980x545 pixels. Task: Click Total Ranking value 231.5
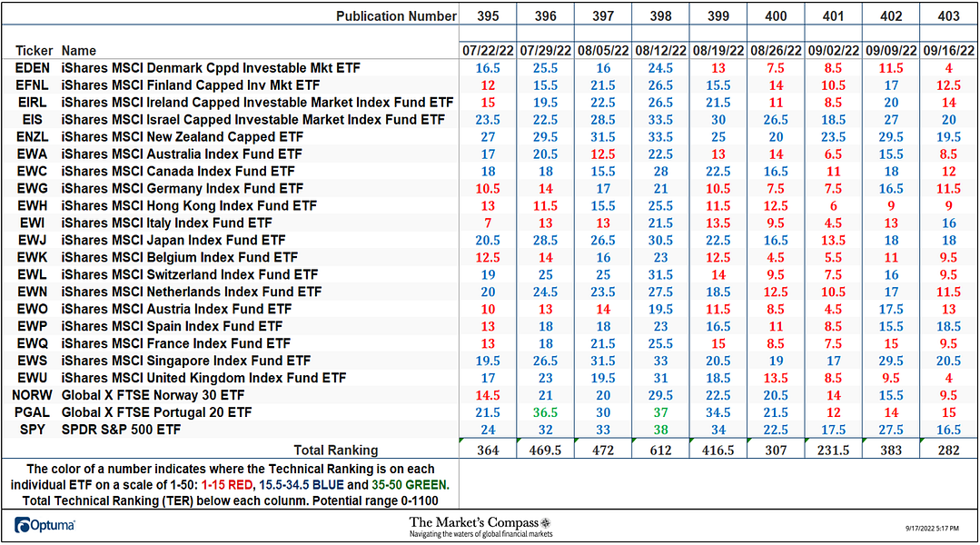point(833,451)
